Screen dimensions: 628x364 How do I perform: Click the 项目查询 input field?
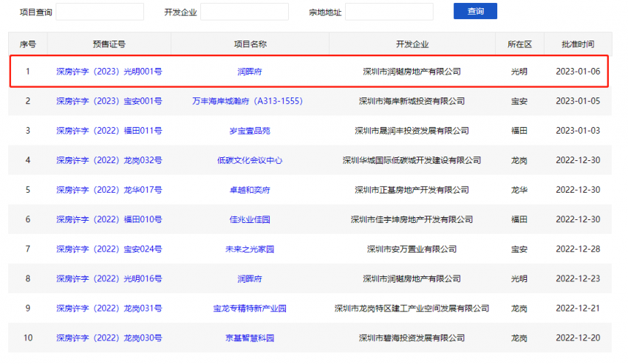click(100, 12)
